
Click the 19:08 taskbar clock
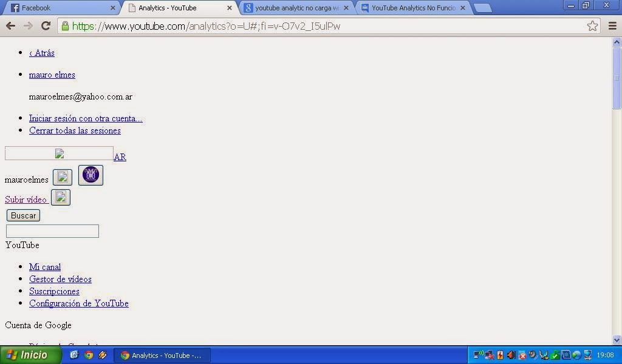tap(606, 355)
